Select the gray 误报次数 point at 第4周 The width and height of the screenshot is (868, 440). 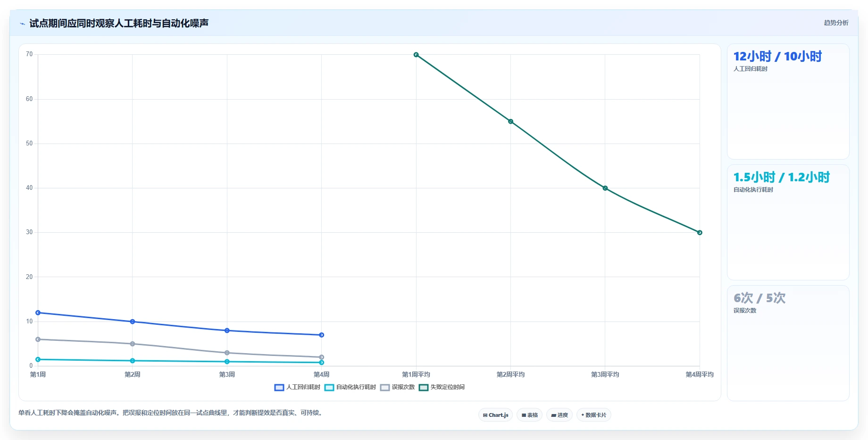(x=321, y=357)
